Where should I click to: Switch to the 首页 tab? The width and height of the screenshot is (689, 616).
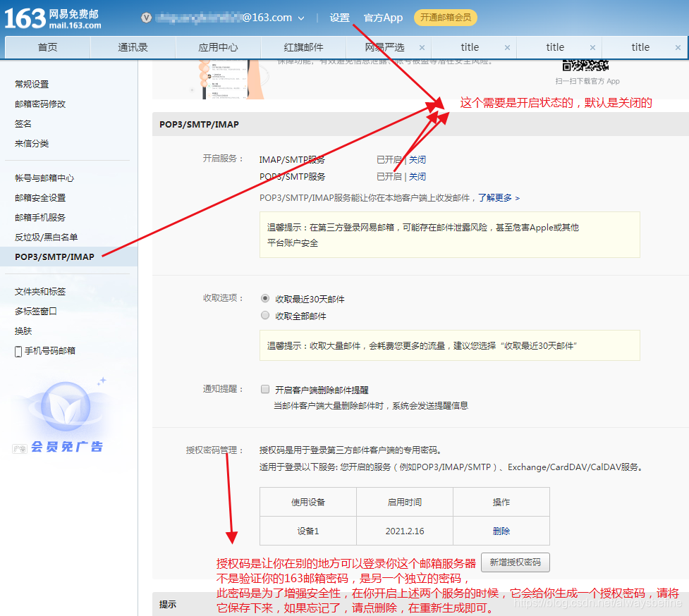point(47,47)
